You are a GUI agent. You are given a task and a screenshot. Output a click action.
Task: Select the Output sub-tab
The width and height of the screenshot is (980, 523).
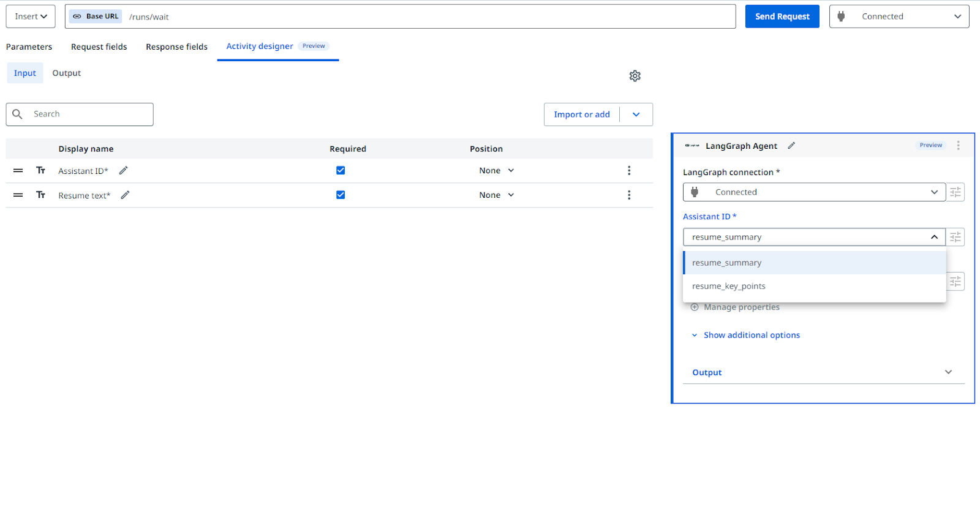coord(67,73)
